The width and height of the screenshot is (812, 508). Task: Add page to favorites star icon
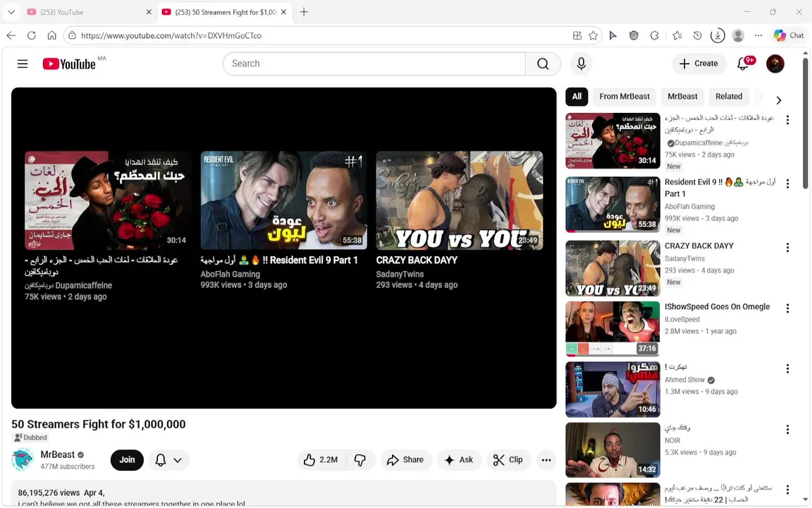click(x=593, y=35)
